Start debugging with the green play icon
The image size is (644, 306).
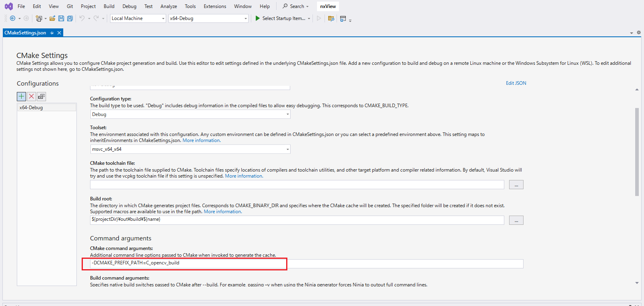point(258,18)
